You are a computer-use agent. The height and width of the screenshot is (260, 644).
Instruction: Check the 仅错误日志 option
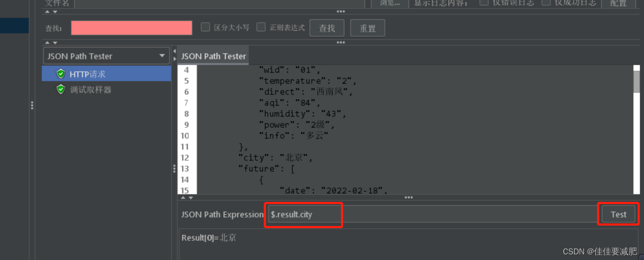tap(484, 2)
